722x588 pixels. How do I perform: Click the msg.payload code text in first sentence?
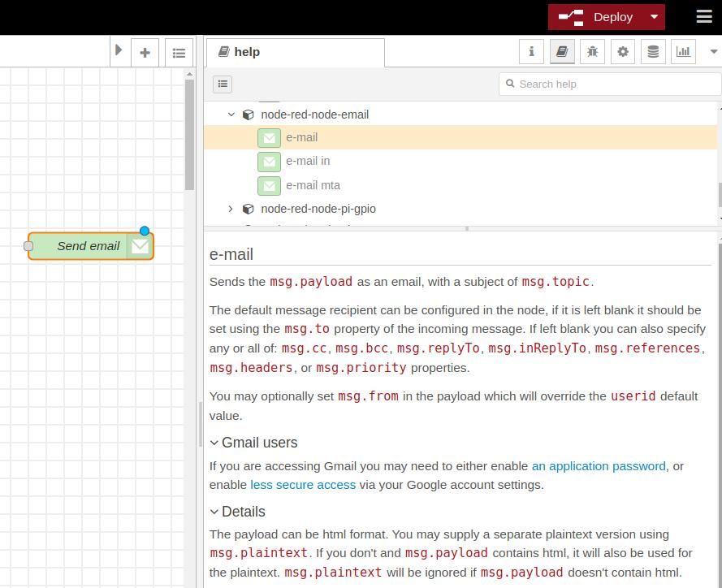point(311,281)
